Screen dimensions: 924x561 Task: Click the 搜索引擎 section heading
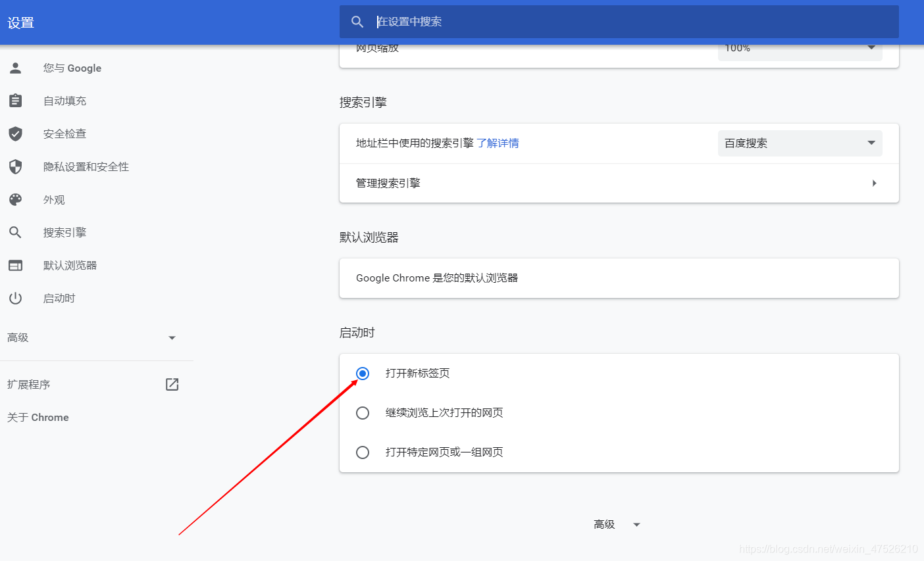[x=363, y=102]
